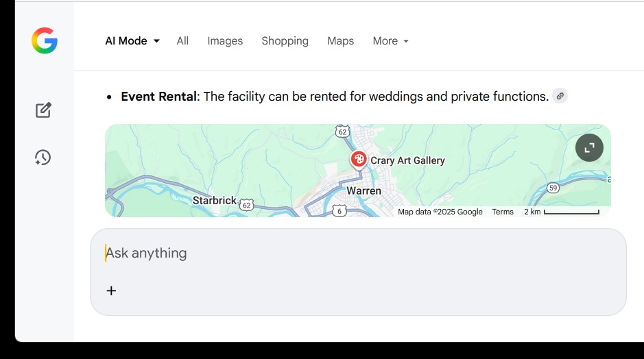
Task: Click the Starbrick label on map
Action: [214, 201]
